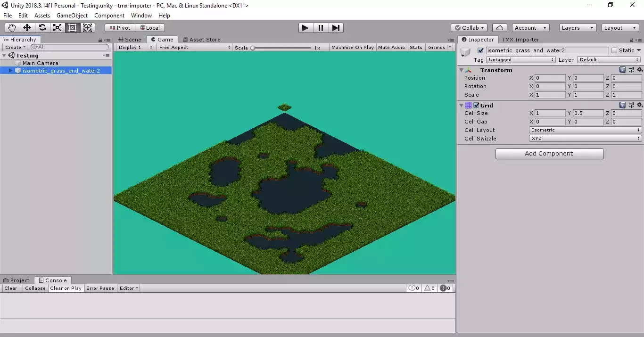Image resolution: width=644 pixels, height=337 pixels.
Task: Select the Rotate tool
Action: coord(42,28)
